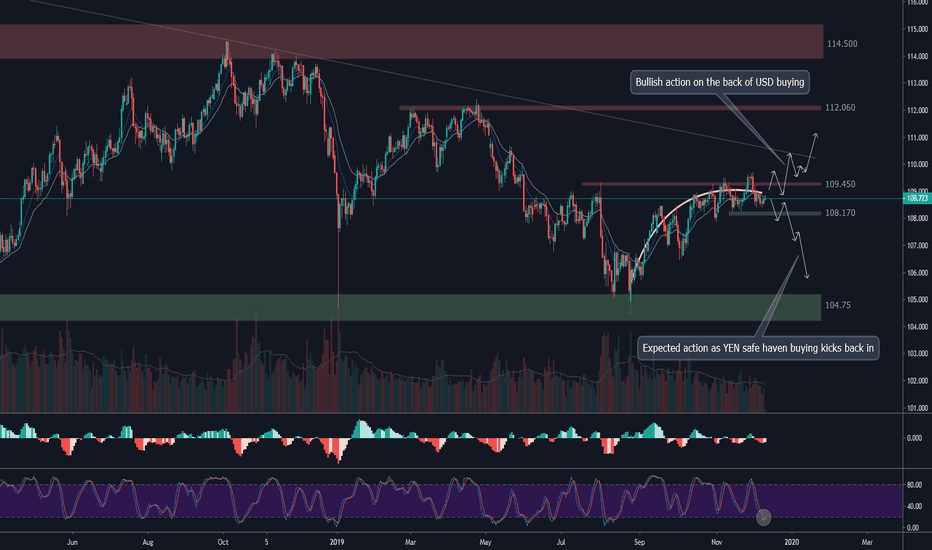The image size is (932, 550).
Task: Click the 112.000 price axis label
Action: click(917, 111)
